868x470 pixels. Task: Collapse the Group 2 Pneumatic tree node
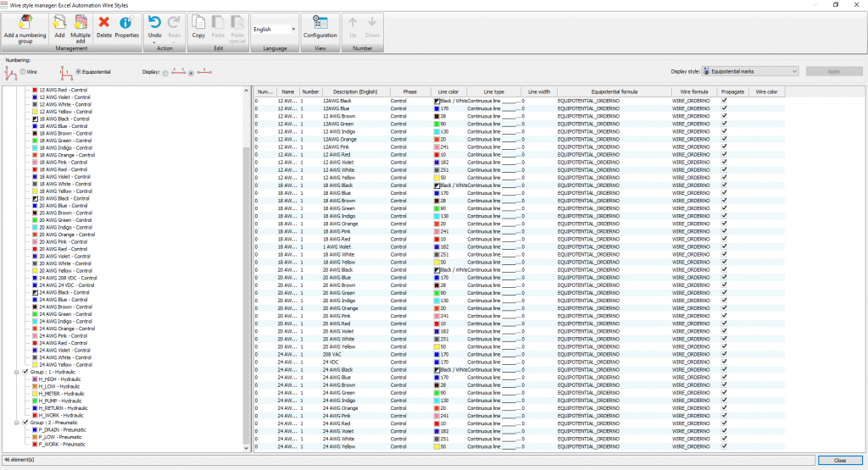point(17,423)
